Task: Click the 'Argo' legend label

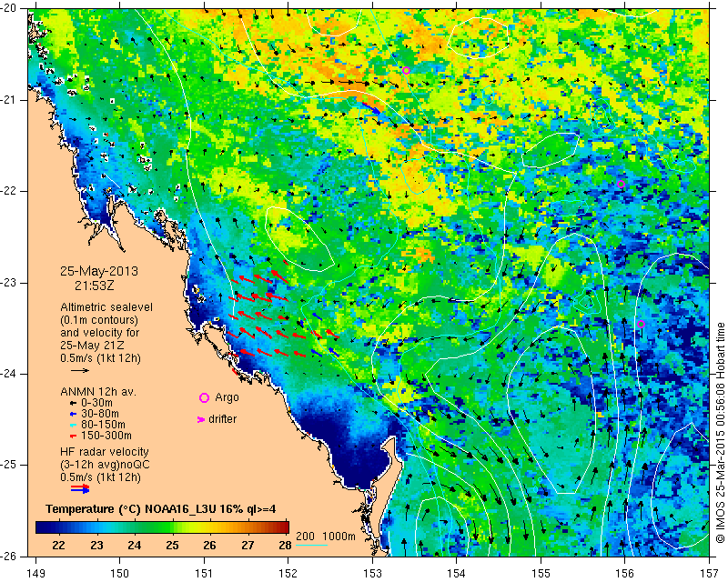Action: click(x=227, y=397)
